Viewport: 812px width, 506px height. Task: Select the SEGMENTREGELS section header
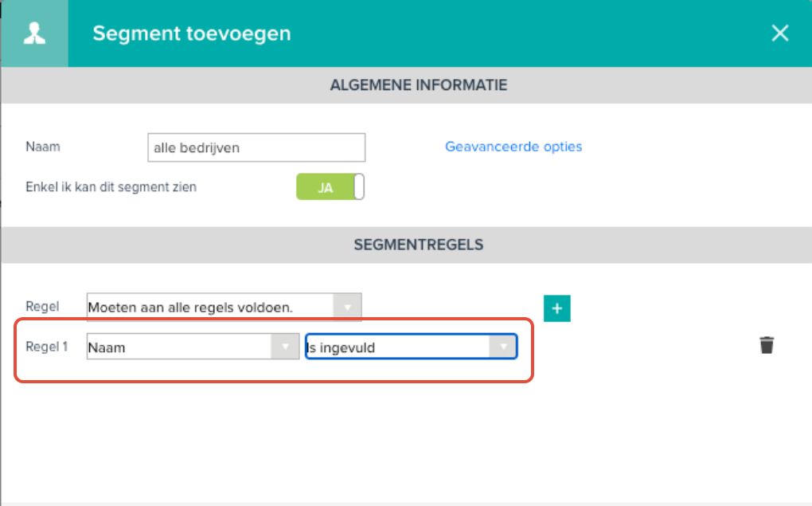(x=419, y=245)
